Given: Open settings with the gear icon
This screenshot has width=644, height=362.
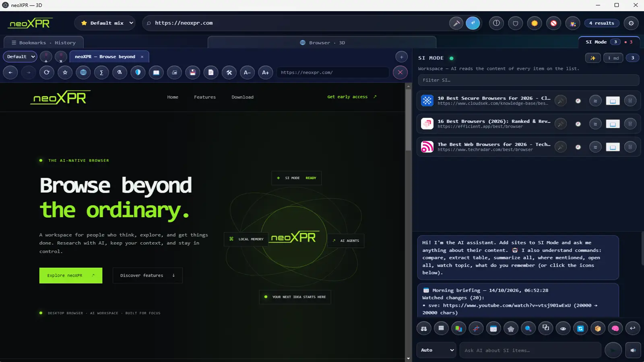Looking at the screenshot, I should tap(631, 23).
